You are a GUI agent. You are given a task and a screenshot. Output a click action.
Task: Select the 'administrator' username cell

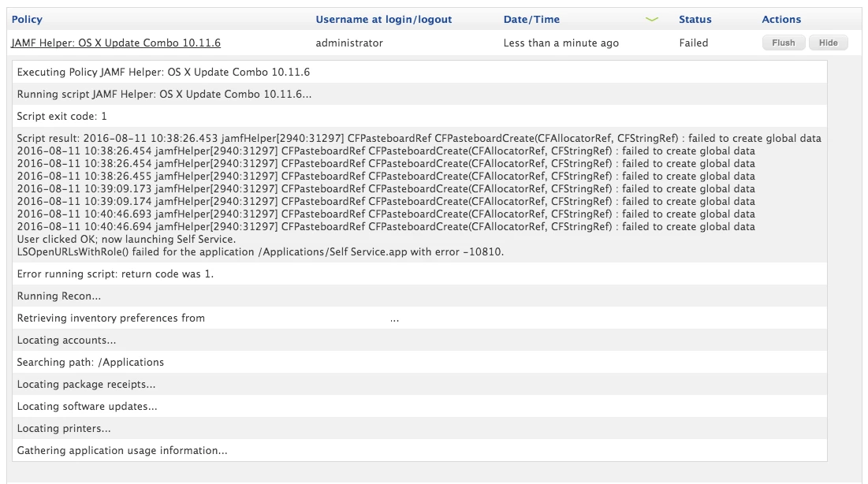[x=349, y=43]
